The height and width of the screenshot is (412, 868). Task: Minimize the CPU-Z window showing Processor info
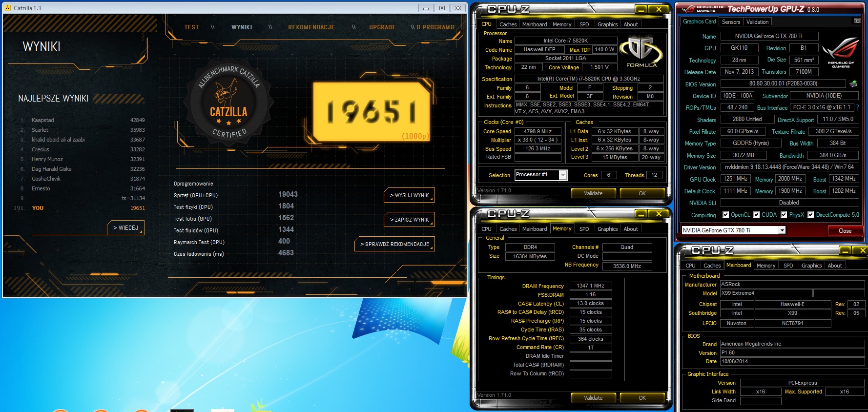coord(641,9)
